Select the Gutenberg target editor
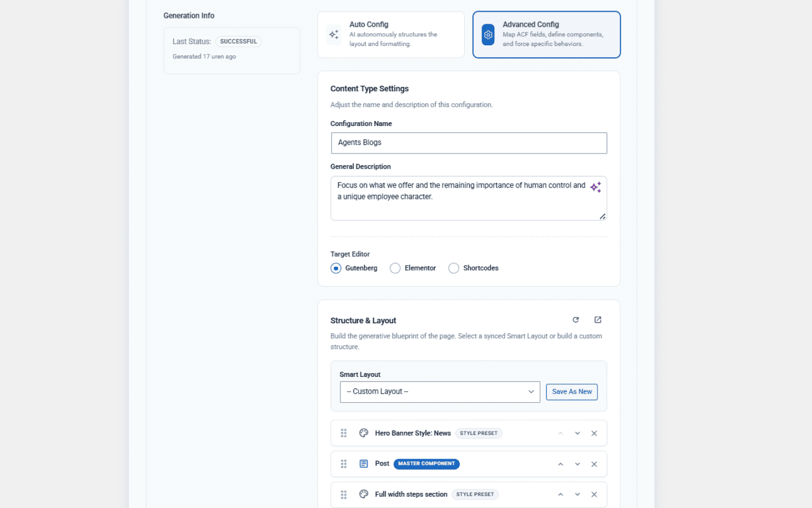Screen dimensions: 812x508 coord(336,268)
